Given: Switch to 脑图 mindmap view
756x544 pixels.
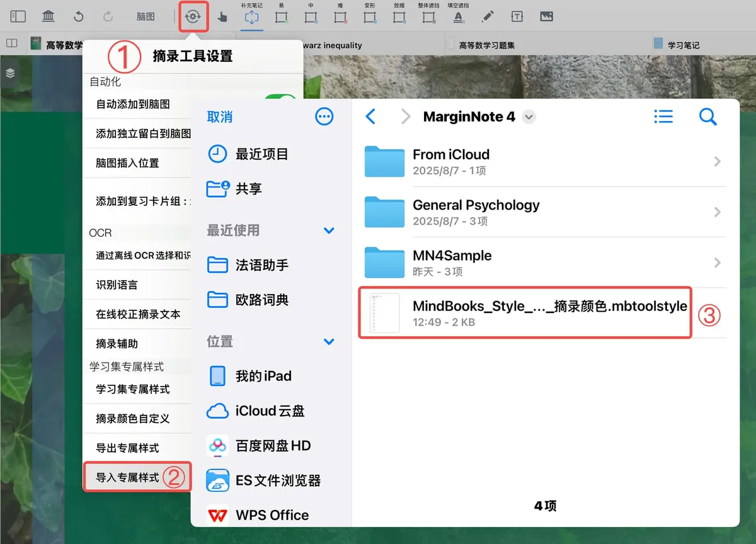Looking at the screenshot, I should tap(146, 17).
